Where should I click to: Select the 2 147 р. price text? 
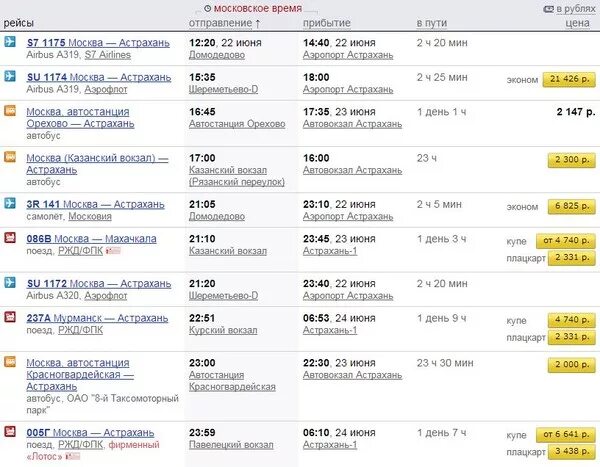576,112
